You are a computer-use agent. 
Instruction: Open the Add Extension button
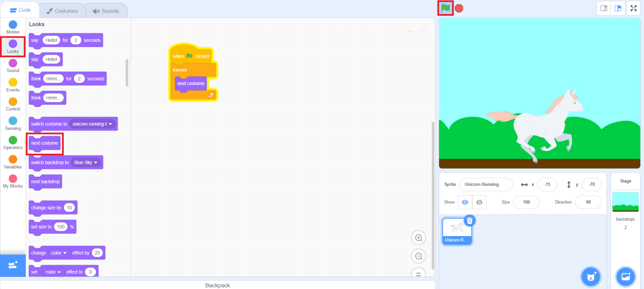[13, 266]
